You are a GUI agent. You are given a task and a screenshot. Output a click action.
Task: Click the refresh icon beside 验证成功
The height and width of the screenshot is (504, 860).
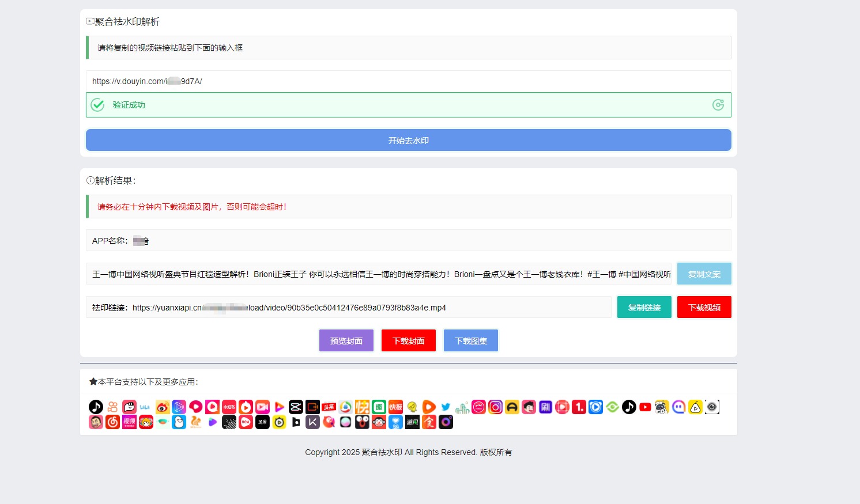[x=718, y=105]
